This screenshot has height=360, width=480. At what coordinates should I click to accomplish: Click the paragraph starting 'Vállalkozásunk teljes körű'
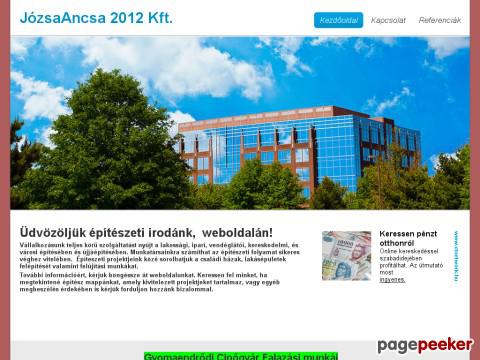[160, 256]
